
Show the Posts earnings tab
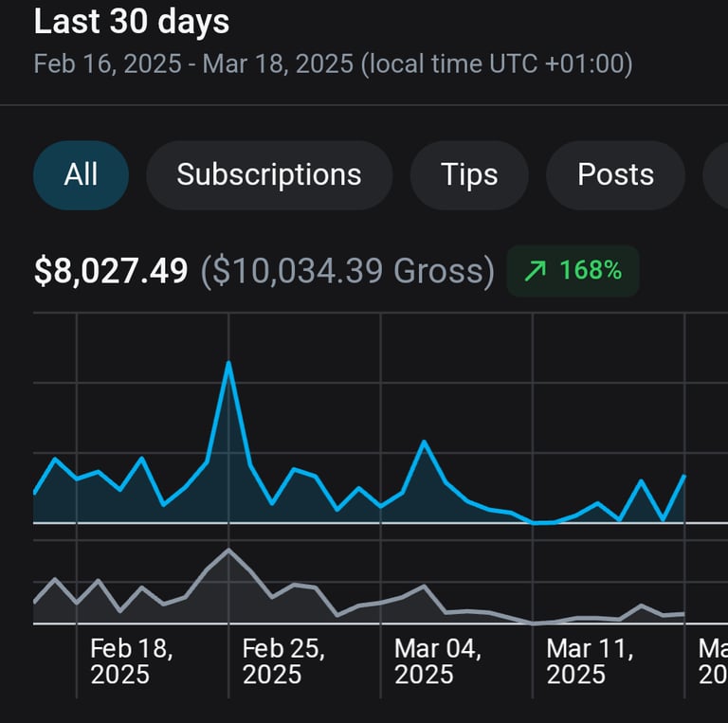coord(615,174)
